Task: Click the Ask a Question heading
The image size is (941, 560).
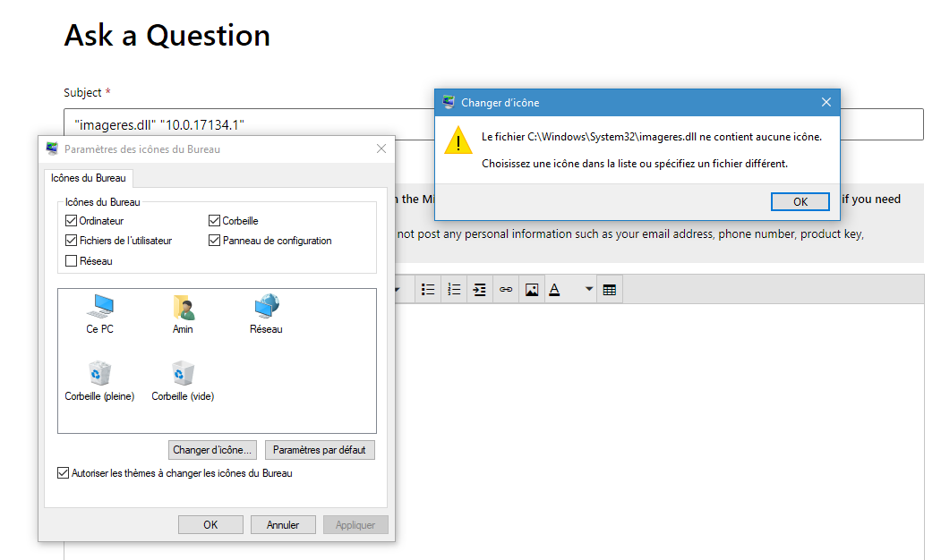Action: [167, 36]
